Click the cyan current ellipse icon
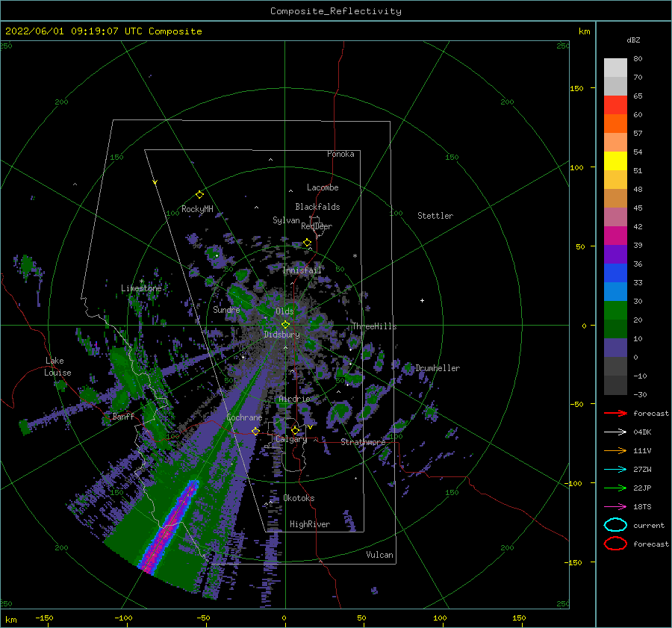This screenshot has width=672, height=628. point(615,525)
